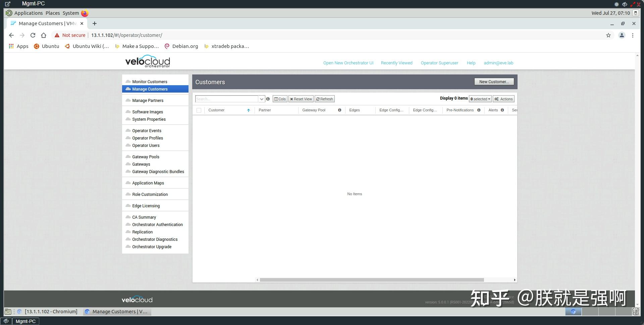Open the Recently Viewed link
The width and height of the screenshot is (644, 325).
coord(396,63)
